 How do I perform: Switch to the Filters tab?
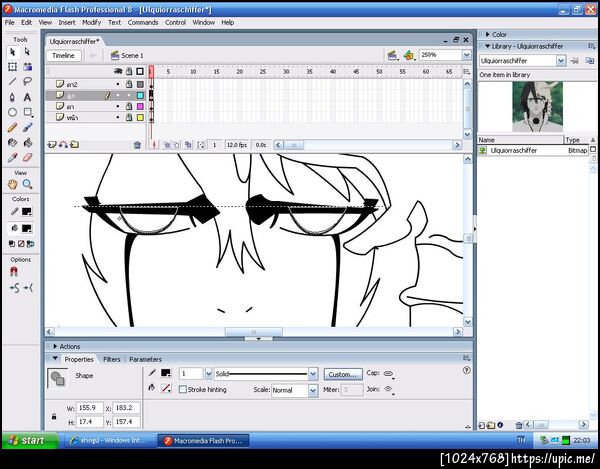[112, 359]
